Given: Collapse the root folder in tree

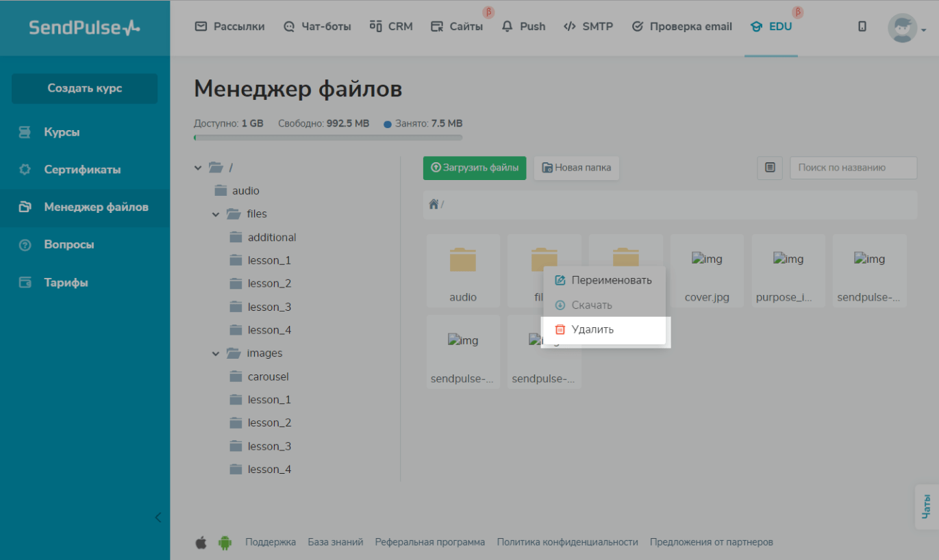Looking at the screenshot, I should click(199, 168).
